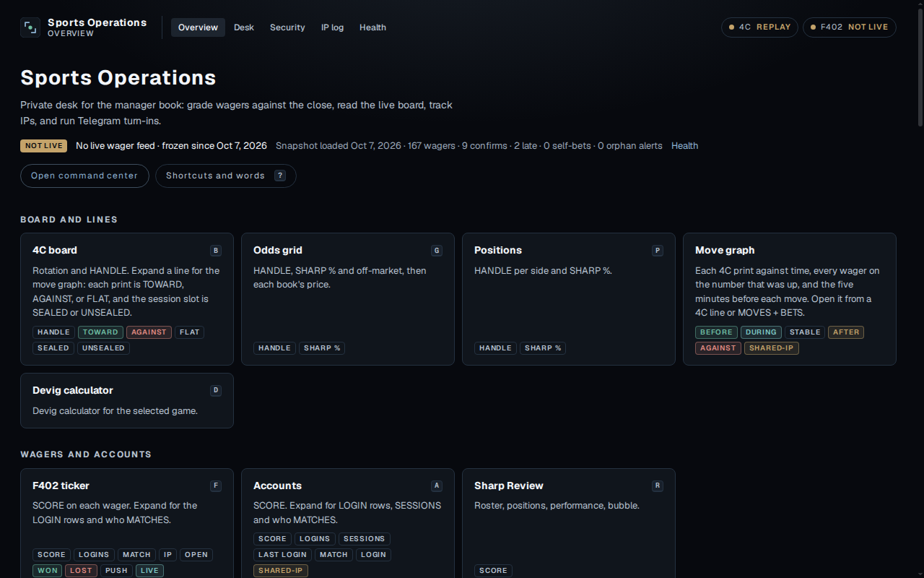924x578 pixels.
Task: Click the LAST LOGIN tag on Accounts card
Action: point(282,555)
